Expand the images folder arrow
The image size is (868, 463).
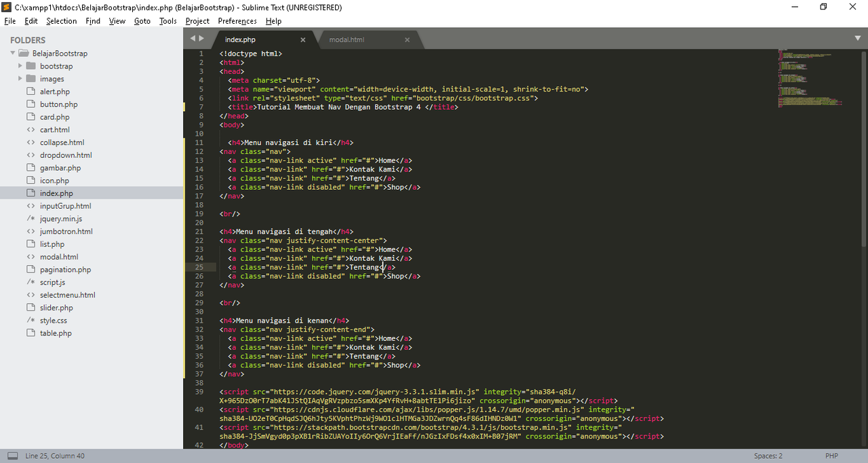[20, 79]
